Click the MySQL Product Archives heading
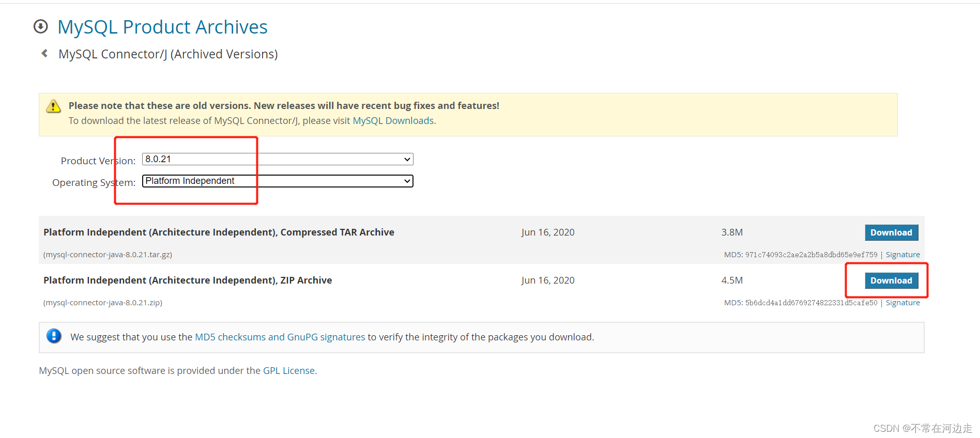The width and height of the screenshot is (980, 438). coord(162,27)
